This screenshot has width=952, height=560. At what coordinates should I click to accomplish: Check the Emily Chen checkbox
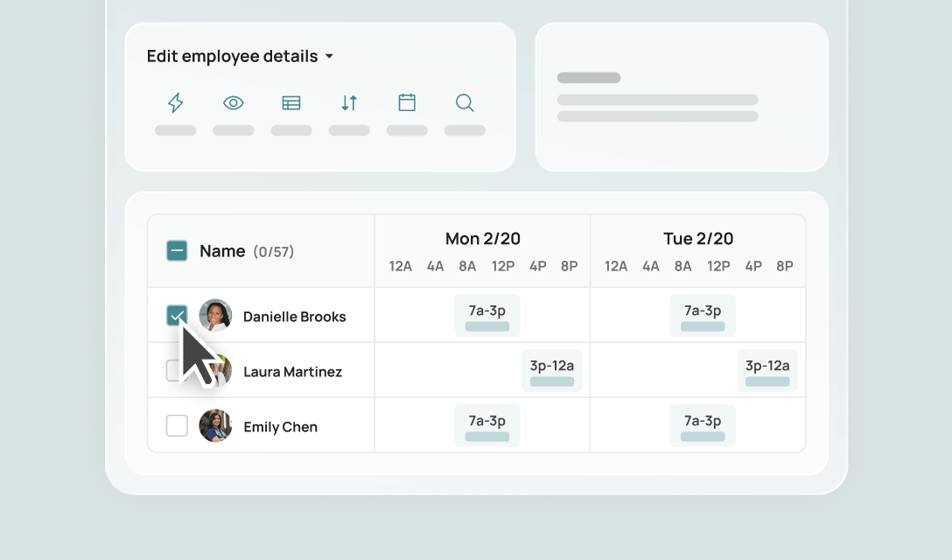click(177, 425)
